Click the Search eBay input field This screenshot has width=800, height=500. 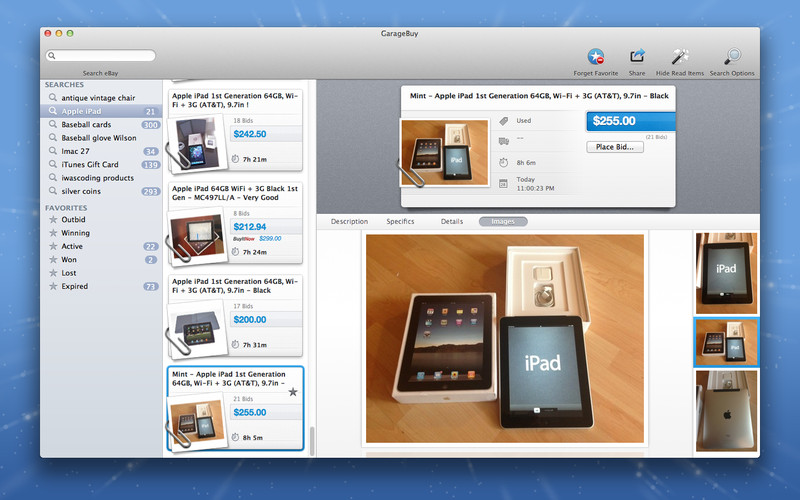[x=101, y=56]
